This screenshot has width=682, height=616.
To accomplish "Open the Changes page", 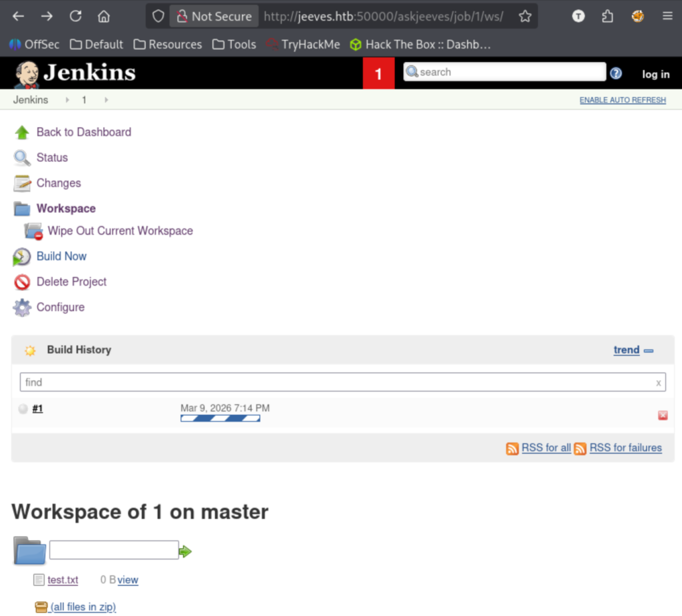I will 59,183.
